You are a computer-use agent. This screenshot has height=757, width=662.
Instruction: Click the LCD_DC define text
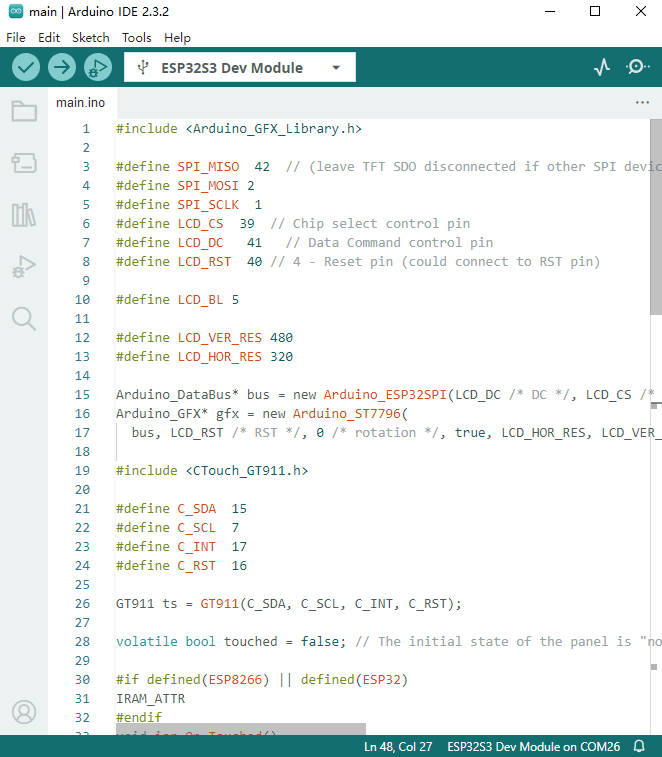pyautogui.click(x=200, y=242)
